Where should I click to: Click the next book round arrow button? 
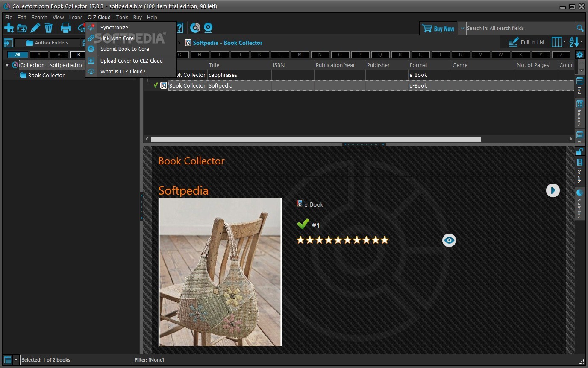coord(553,190)
